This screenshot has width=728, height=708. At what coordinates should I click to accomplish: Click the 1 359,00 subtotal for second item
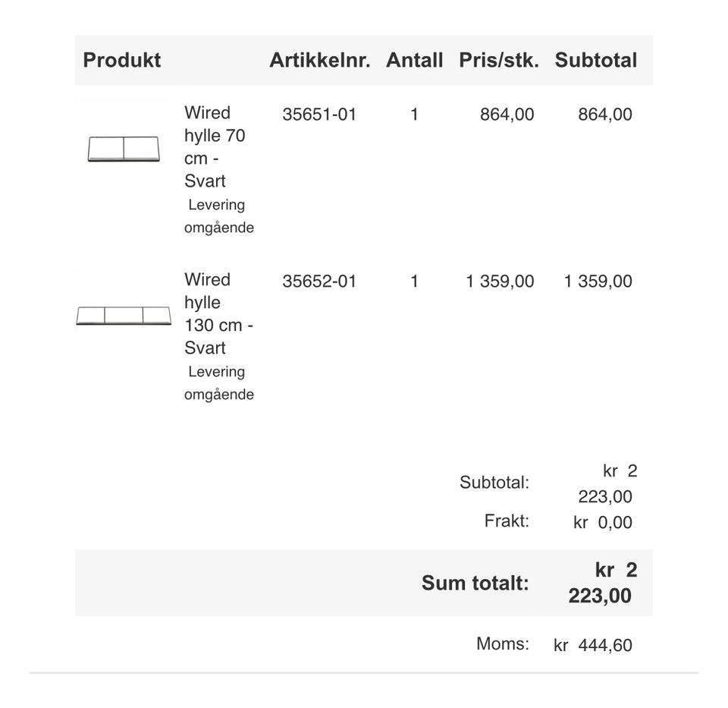tap(598, 281)
